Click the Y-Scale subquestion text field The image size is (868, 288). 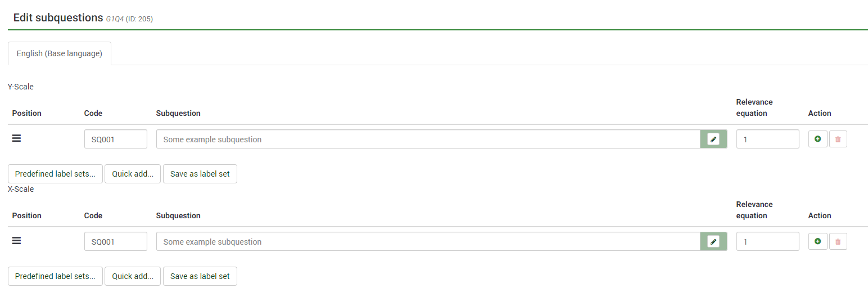[427, 139]
